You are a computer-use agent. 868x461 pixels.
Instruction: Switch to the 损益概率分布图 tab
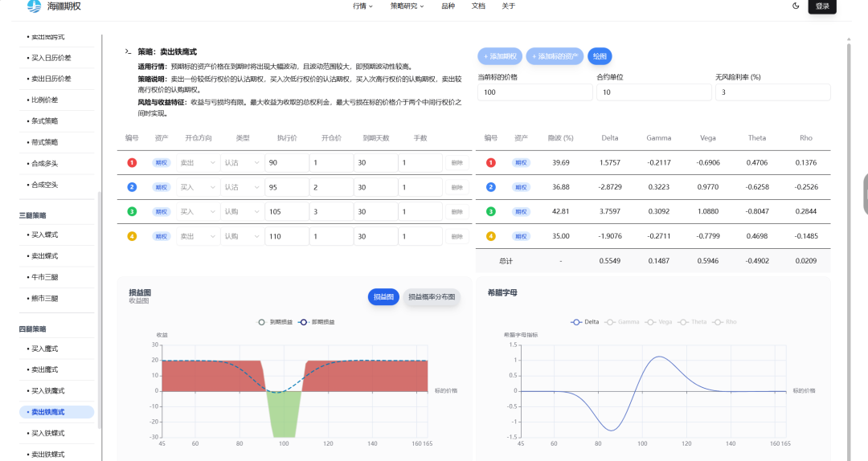432,297
